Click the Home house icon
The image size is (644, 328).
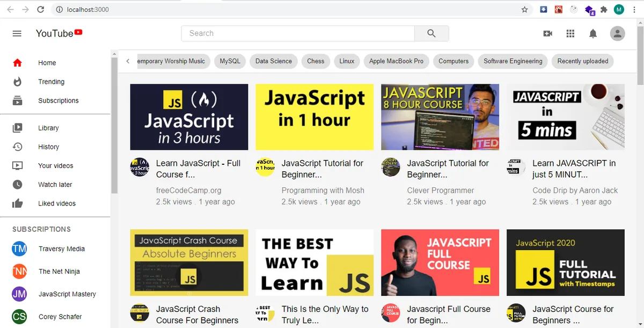pos(17,63)
